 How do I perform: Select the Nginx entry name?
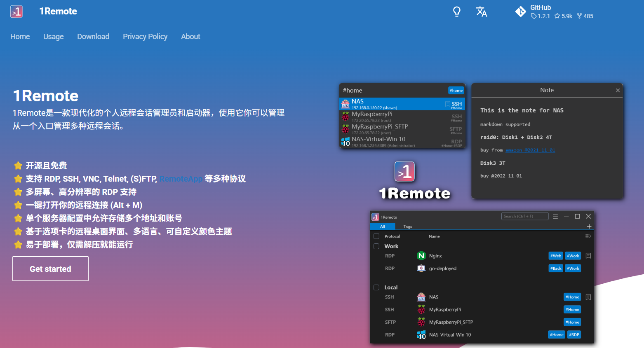tap(435, 256)
